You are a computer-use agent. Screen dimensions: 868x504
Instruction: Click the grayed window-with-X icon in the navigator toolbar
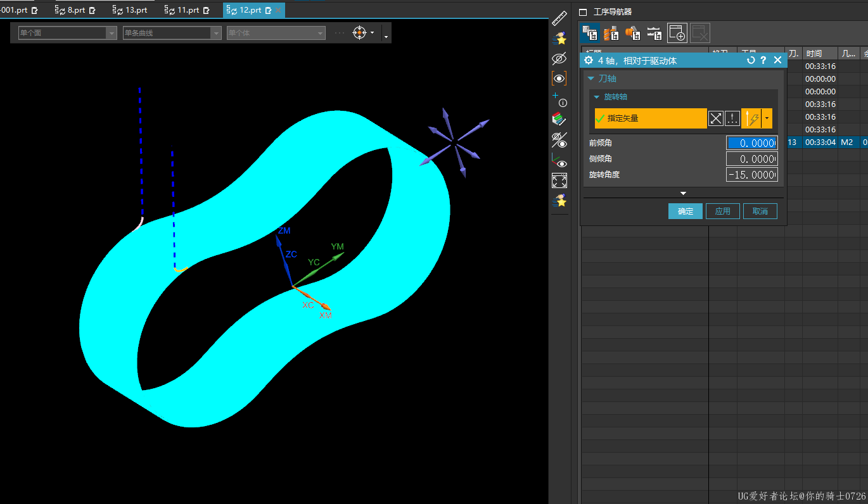click(x=700, y=33)
